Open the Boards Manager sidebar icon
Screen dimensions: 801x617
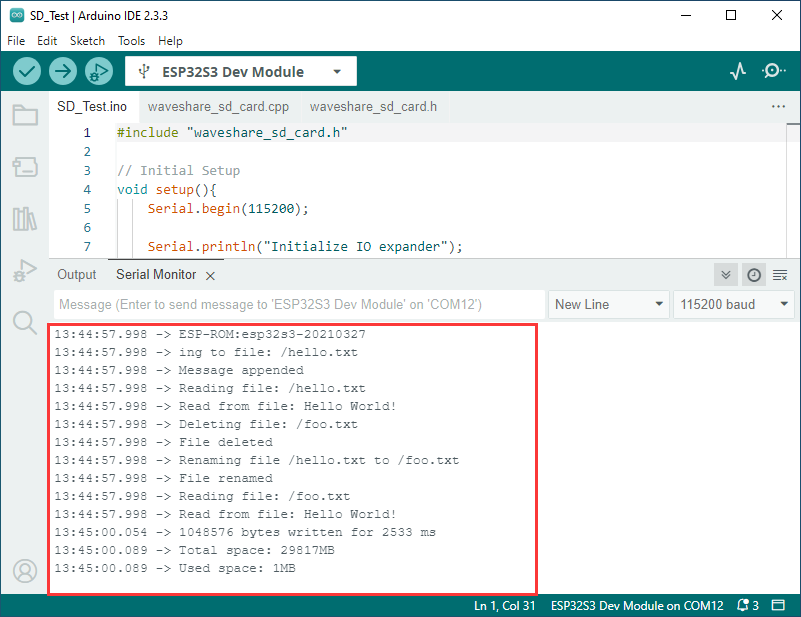[25, 167]
